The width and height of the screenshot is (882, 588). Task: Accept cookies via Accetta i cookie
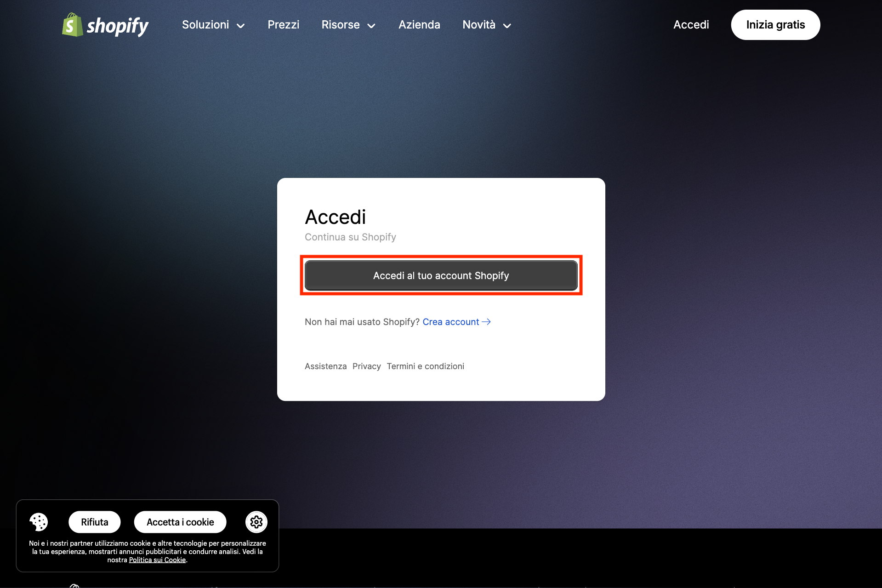click(x=180, y=522)
